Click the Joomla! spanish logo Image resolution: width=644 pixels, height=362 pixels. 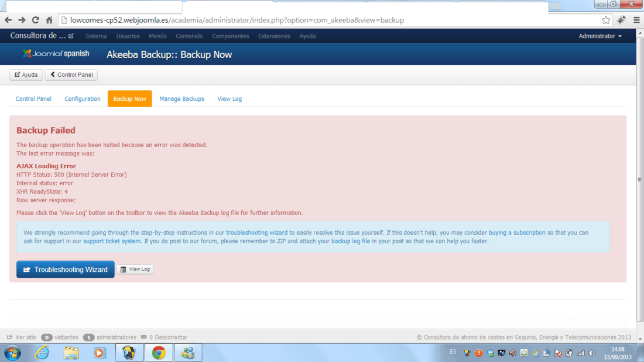(x=56, y=53)
